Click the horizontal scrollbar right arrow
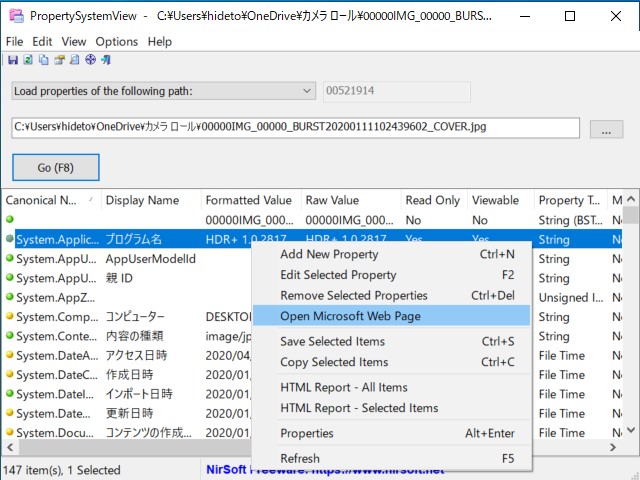The height and width of the screenshot is (480, 640). (613, 447)
